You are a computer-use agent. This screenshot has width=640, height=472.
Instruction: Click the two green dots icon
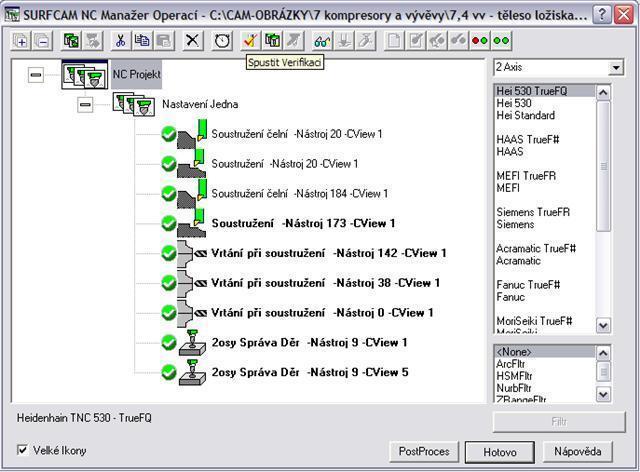coord(501,40)
